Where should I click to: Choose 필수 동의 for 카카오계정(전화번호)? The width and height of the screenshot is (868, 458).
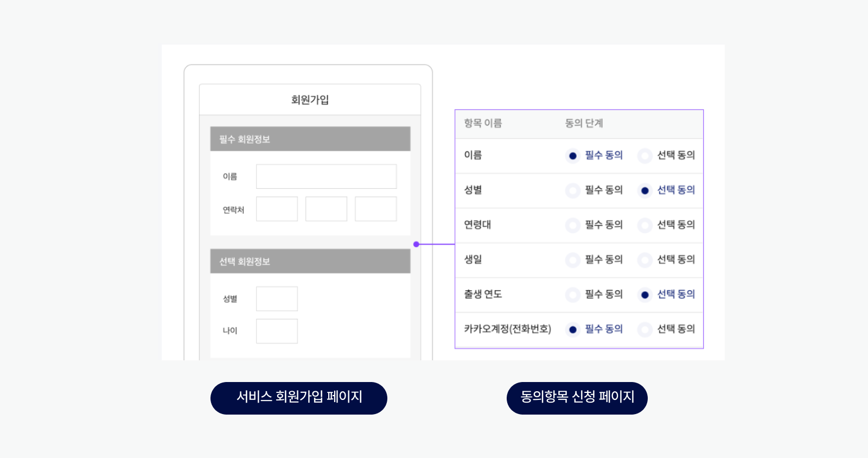tap(573, 329)
